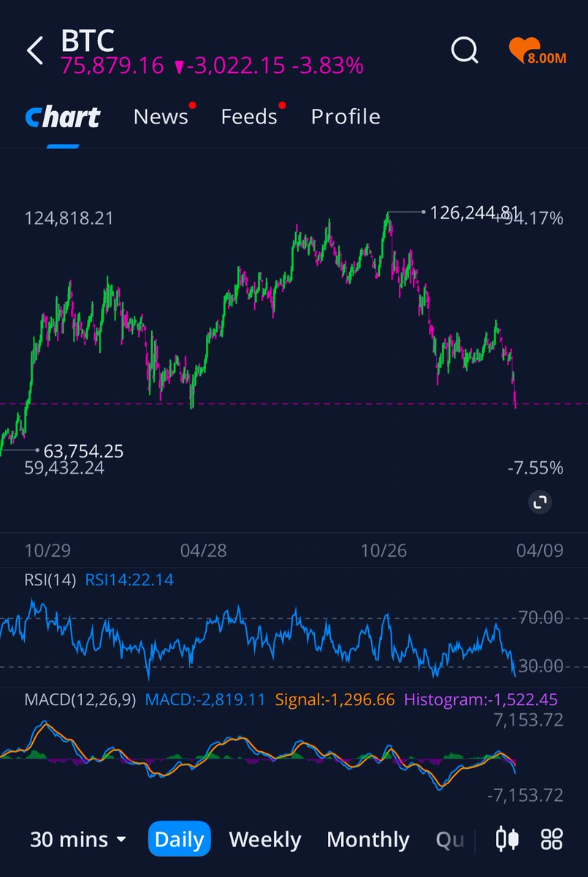The image size is (588, 877).
Task: Tap the -7,153.72 MACD lower label
Action: (525, 795)
